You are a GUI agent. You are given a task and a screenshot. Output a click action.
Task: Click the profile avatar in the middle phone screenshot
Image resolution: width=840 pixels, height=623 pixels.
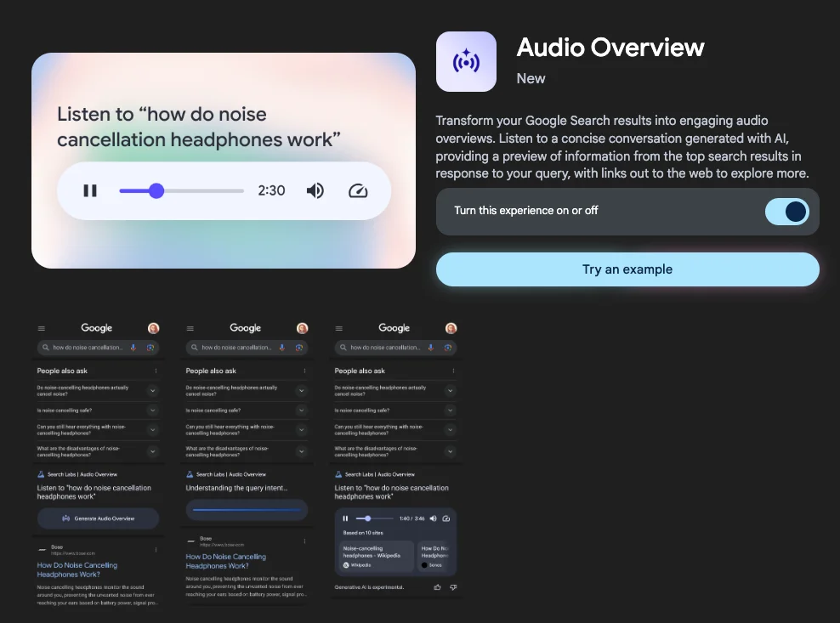pos(302,328)
